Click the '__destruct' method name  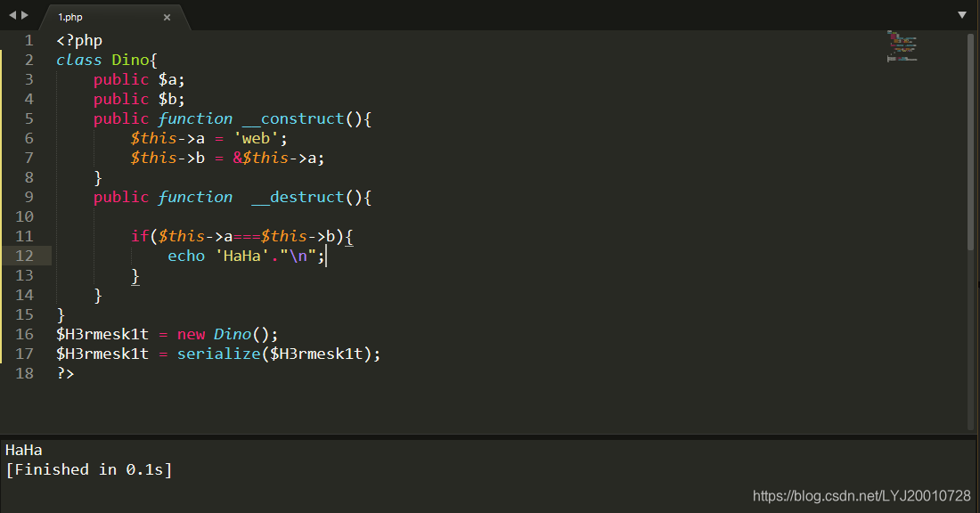point(298,198)
